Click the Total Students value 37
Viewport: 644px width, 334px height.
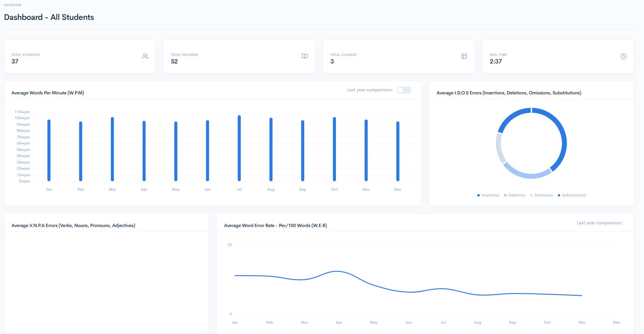pos(15,62)
